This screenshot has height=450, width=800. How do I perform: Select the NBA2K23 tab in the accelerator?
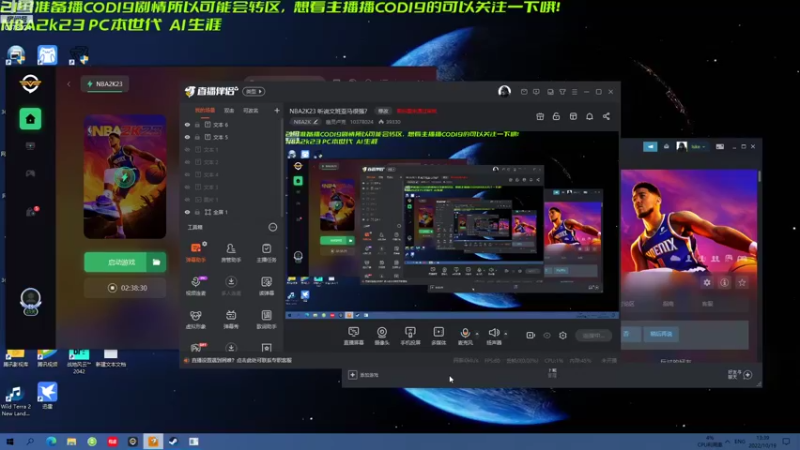105,84
